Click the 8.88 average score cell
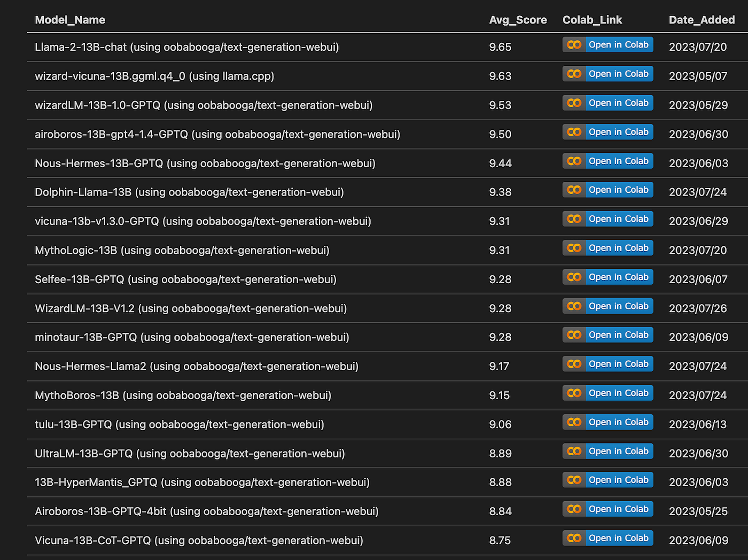Image resolution: width=748 pixels, height=560 pixels. tap(500, 482)
